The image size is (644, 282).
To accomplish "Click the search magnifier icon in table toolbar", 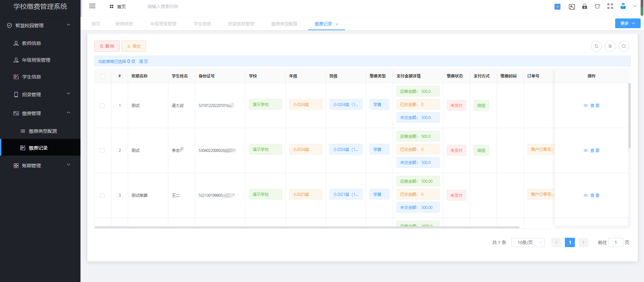I will [x=624, y=46].
